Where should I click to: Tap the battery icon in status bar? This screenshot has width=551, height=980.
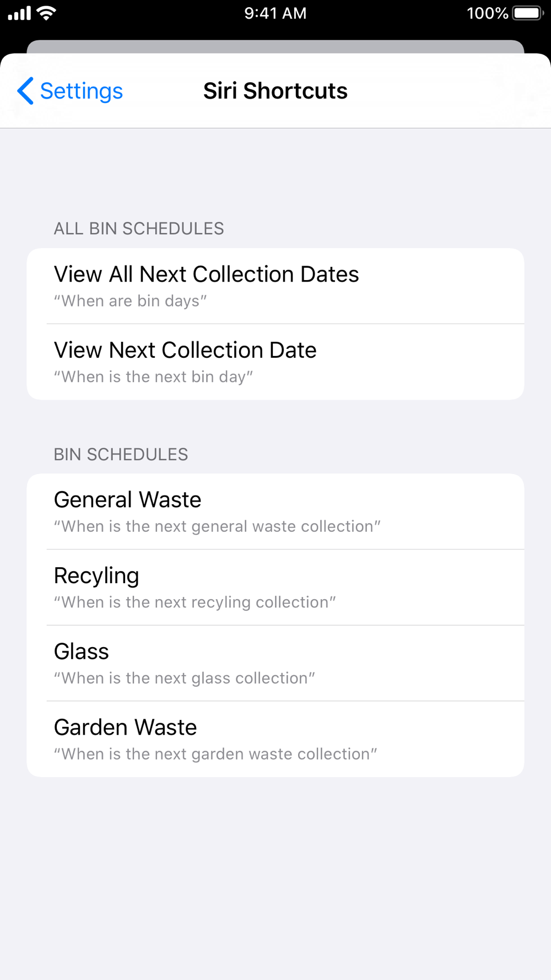tap(528, 13)
